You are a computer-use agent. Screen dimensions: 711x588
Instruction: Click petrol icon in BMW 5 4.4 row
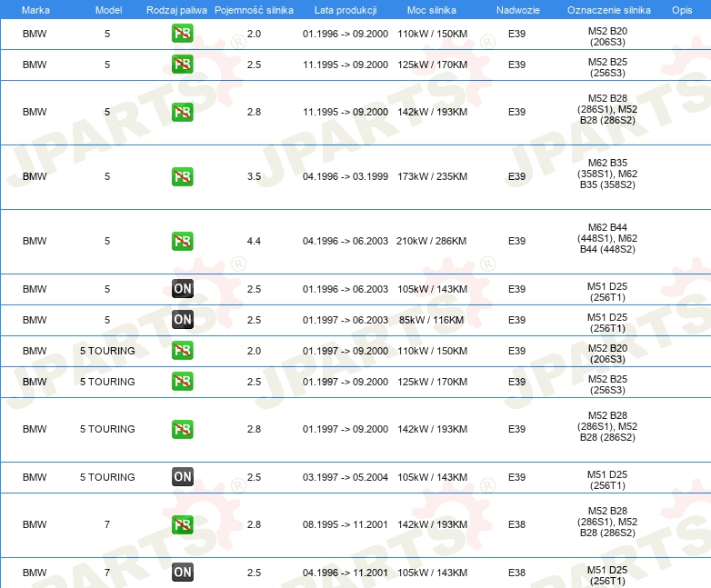(x=182, y=241)
